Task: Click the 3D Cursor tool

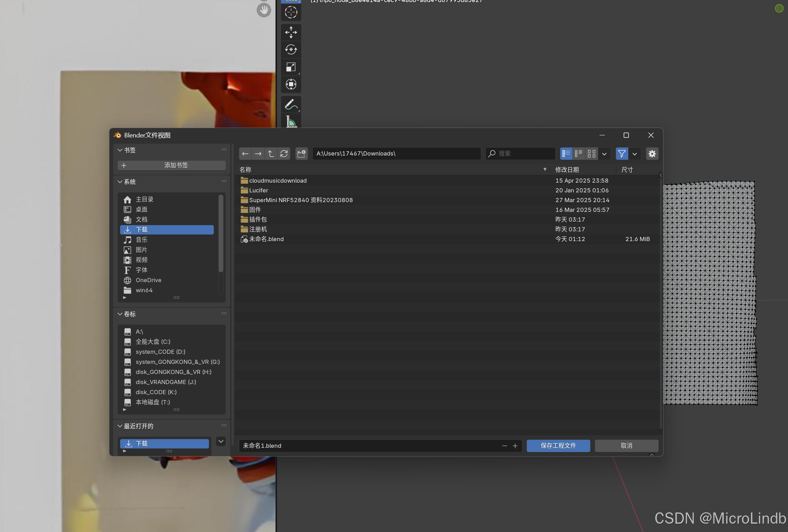Action: tap(291, 12)
